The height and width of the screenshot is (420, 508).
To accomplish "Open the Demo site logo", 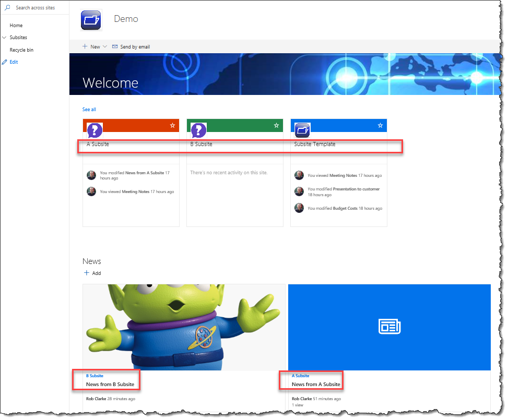I will (x=91, y=20).
